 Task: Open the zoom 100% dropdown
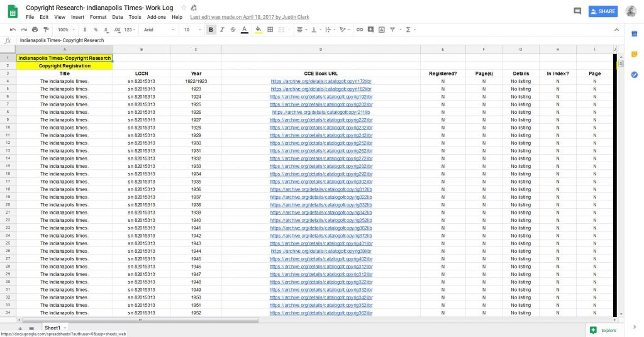click(x=66, y=30)
